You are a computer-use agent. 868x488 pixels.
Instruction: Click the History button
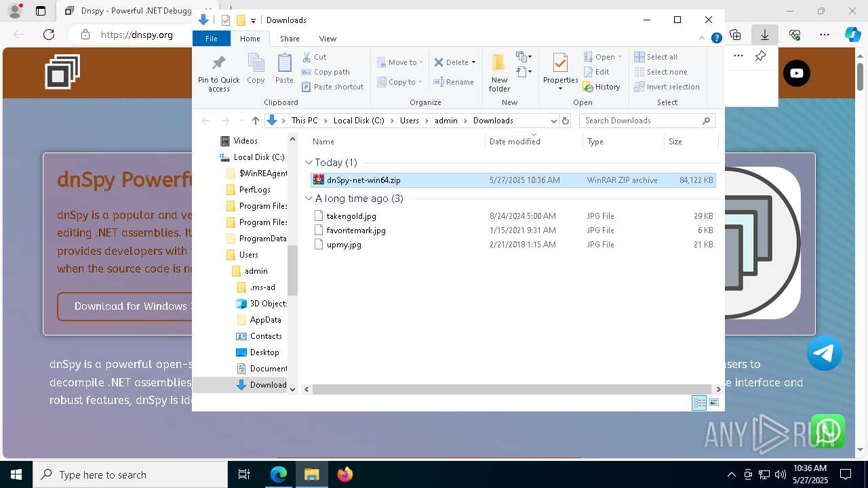point(601,87)
